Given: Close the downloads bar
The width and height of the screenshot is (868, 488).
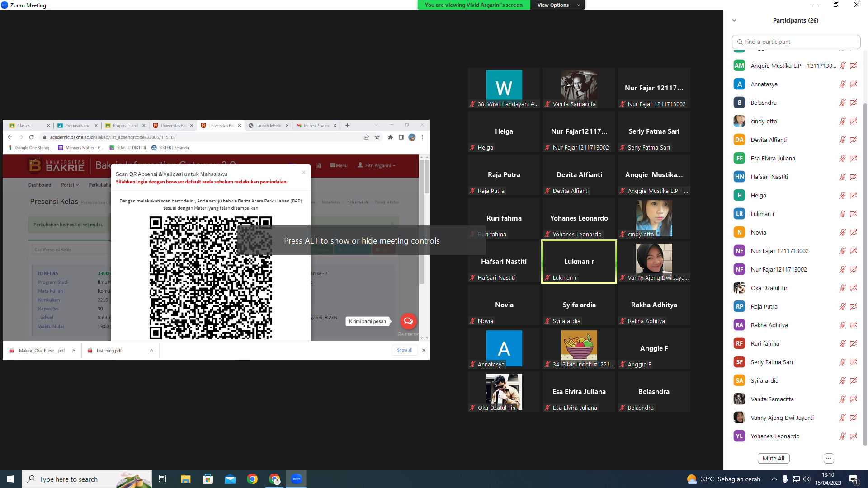Looking at the screenshot, I should [x=424, y=350].
